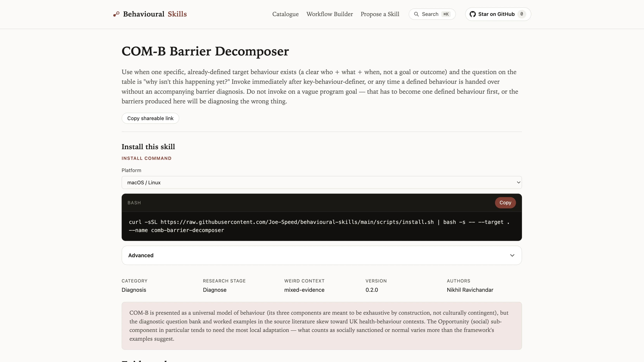Click the GitHub star count badge
The height and width of the screenshot is (362, 644).
click(521, 14)
